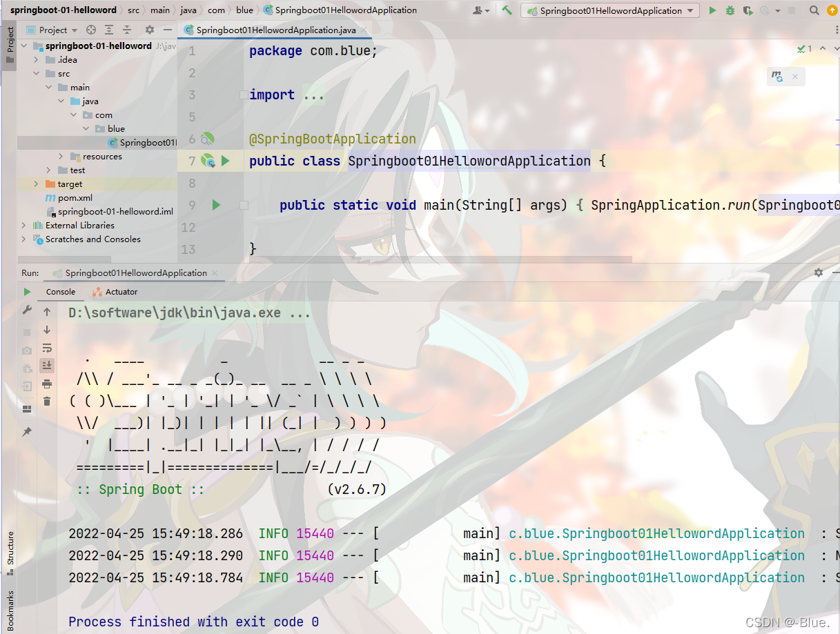Go to previous highlighted problem arrow
Screen dimensions: 840x634
point(821,48)
